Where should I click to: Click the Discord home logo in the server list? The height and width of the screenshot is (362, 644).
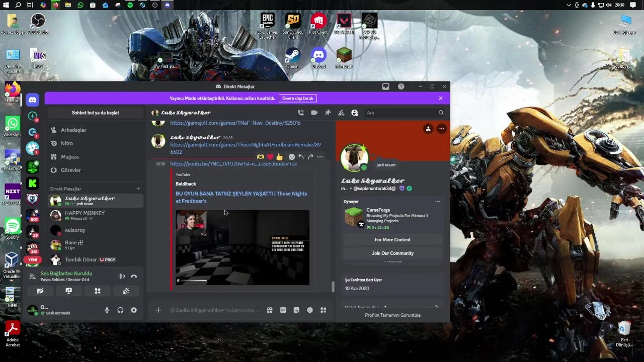pyautogui.click(x=32, y=100)
